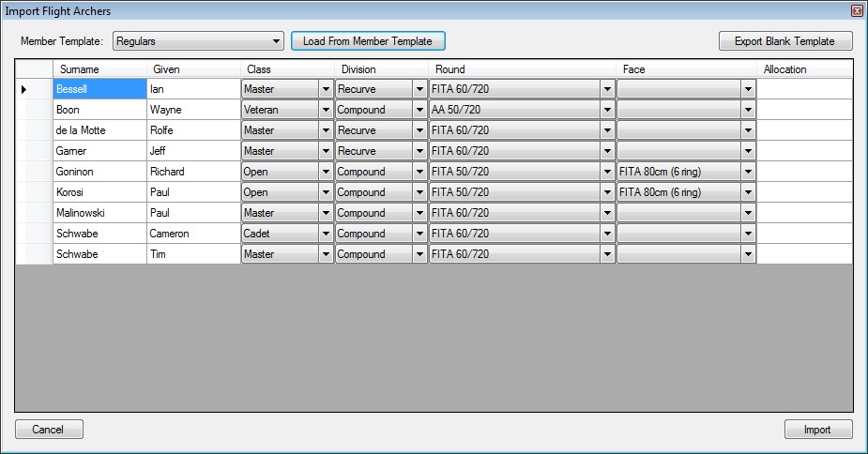This screenshot has width=868, height=454.
Task: Click the Division column header
Action: (x=381, y=69)
